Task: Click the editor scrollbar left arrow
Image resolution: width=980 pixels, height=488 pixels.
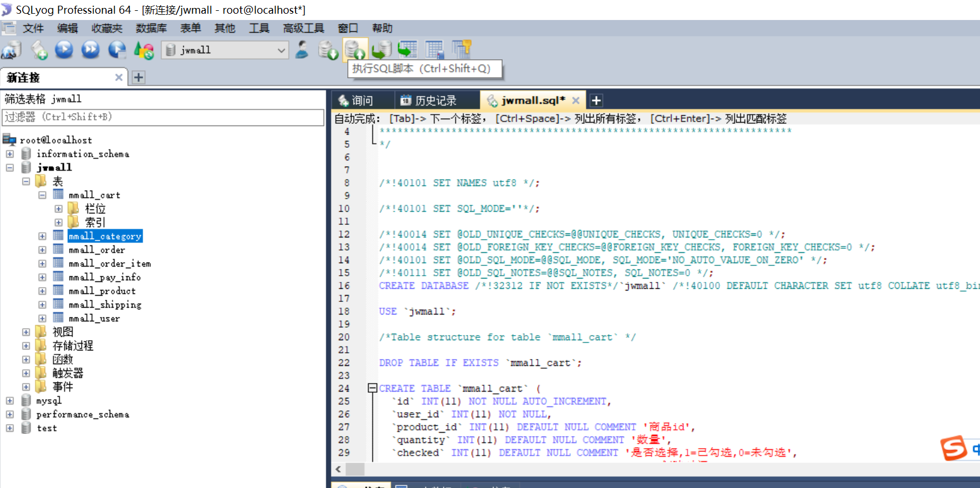Action: click(x=339, y=469)
